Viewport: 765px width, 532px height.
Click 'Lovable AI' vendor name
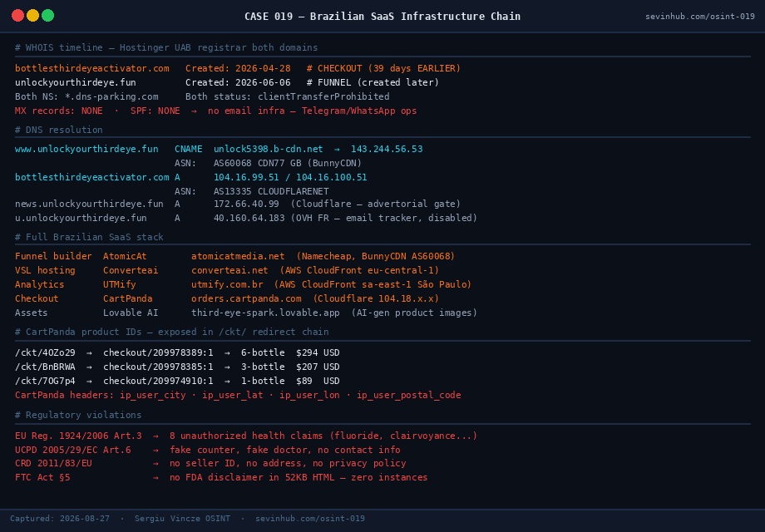coord(131,313)
